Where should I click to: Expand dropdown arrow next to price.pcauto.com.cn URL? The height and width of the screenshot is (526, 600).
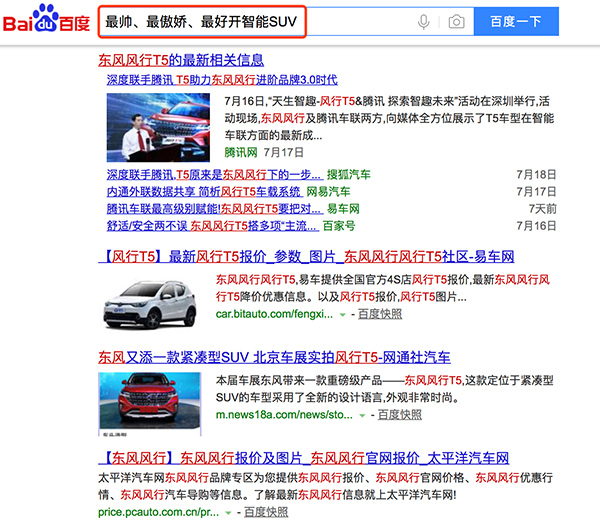pyautogui.click(x=228, y=513)
